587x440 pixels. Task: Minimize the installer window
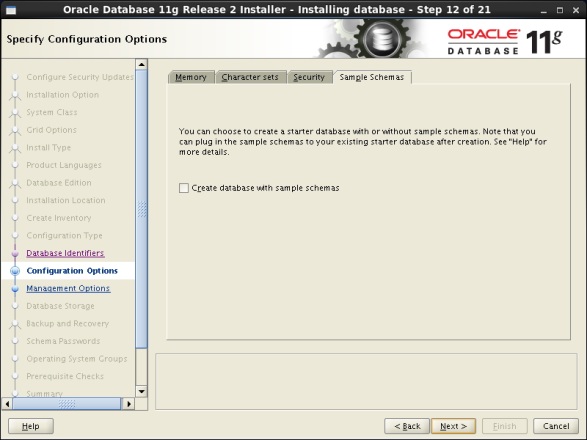click(x=544, y=10)
